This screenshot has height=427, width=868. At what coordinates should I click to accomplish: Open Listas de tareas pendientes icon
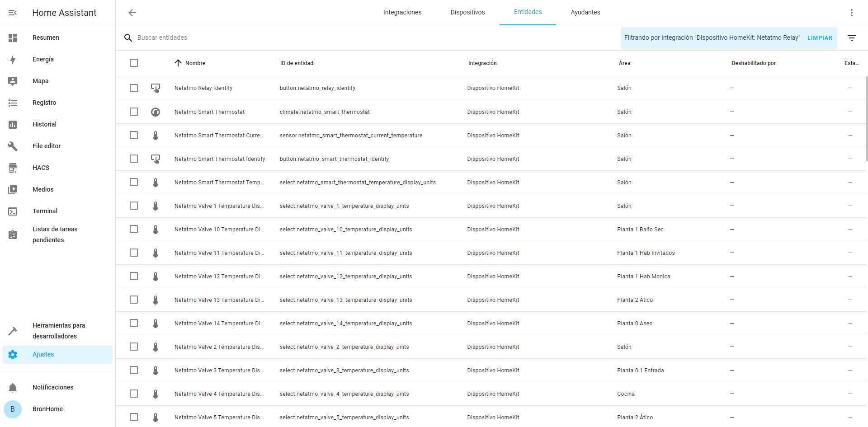click(13, 235)
